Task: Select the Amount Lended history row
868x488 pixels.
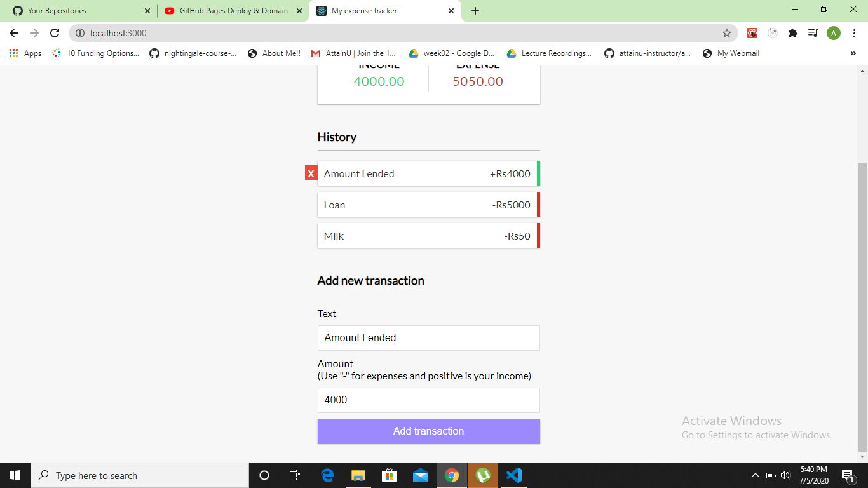Action: pos(429,173)
